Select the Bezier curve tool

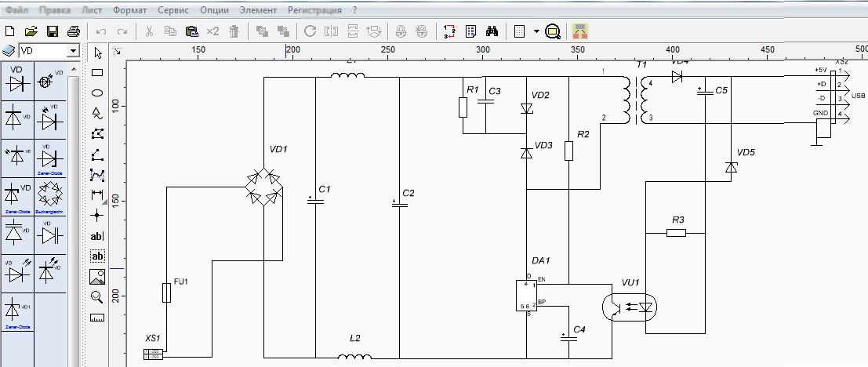coord(97,175)
